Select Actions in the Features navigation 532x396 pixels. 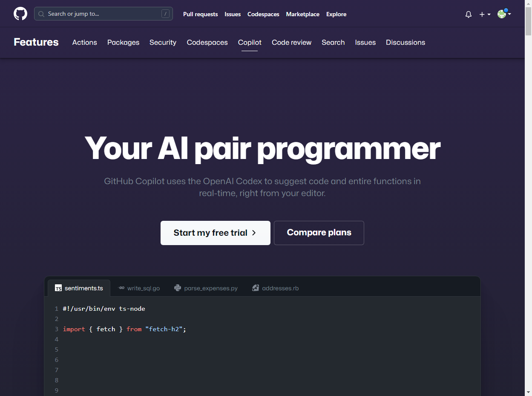point(84,42)
